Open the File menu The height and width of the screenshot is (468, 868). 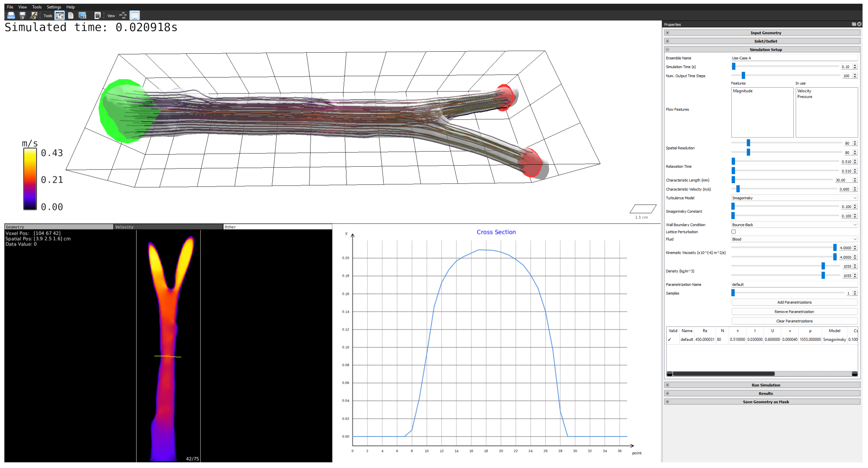pyautogui.click(x=10, y=7)
